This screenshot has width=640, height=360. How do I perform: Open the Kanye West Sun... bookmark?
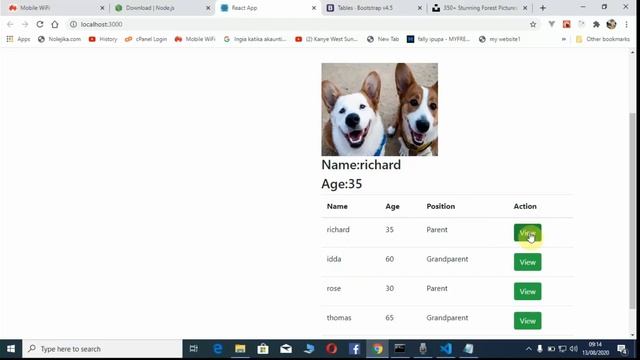(x=327, y=39)
